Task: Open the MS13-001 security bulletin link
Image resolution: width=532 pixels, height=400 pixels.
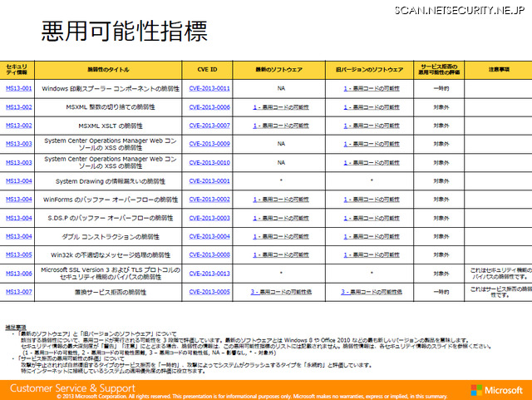Action: [18, 88]
